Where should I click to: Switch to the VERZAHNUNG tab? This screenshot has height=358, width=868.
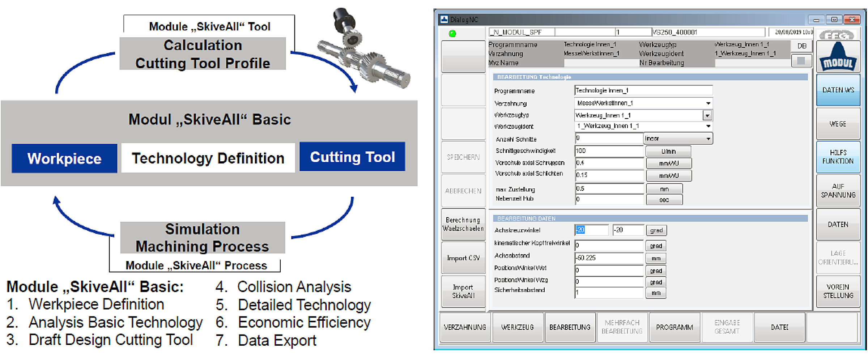(x=465, y=327)
